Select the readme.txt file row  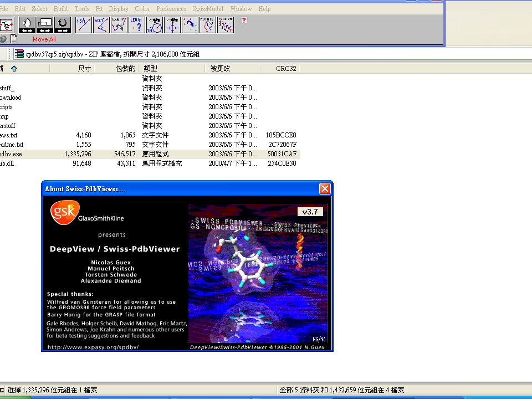pos(149,145)
